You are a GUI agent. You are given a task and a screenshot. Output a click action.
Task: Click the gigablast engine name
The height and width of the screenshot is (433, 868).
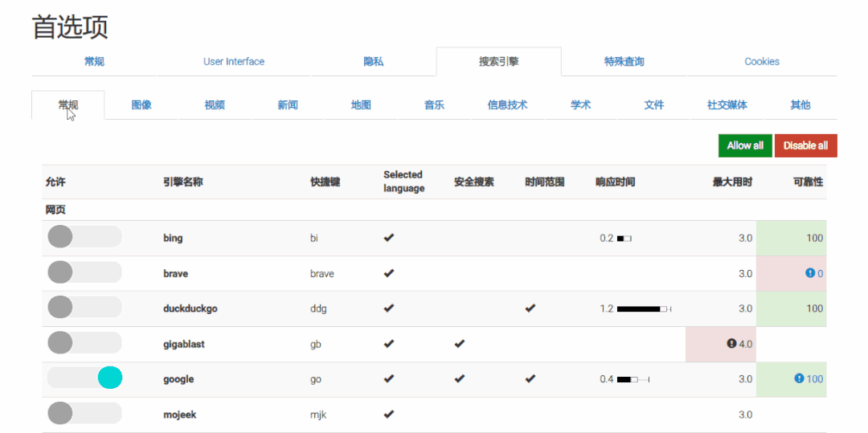click(184, 344)
